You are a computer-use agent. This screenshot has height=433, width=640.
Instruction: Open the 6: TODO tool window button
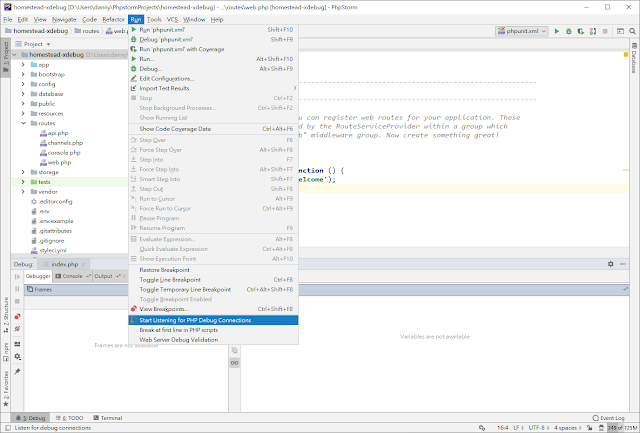coord(69,418)
